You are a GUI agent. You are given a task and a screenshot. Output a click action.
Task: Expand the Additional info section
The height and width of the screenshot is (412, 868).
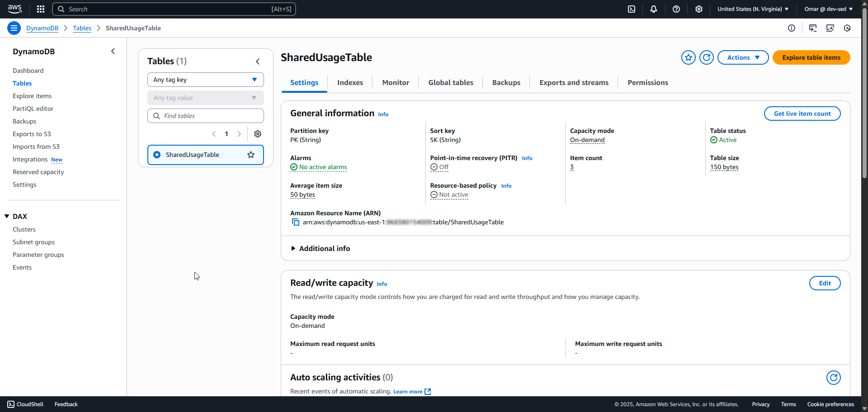(321, 248)
